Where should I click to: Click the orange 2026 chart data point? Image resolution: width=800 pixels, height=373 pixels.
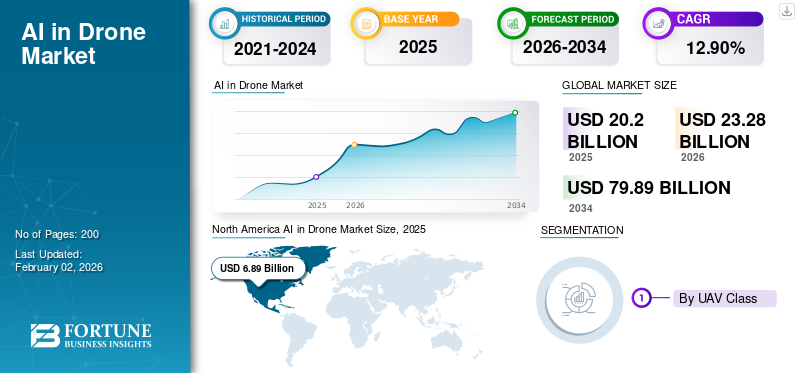click(354, 145)
